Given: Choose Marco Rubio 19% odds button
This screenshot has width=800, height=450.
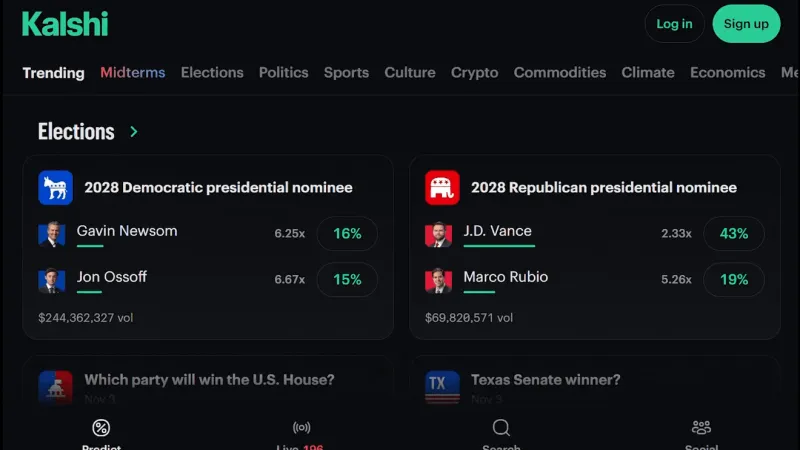Looking at the screenshot, I should click(x=734, y=280).
